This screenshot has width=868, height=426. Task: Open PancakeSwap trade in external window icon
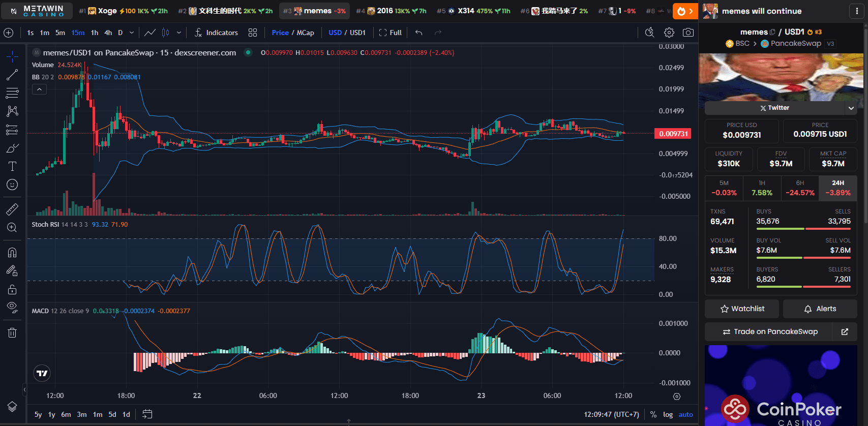click(x=845, y=331)
